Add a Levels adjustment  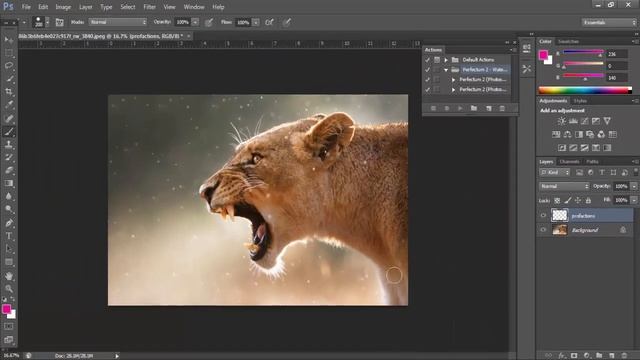click(x=573, y=121)
